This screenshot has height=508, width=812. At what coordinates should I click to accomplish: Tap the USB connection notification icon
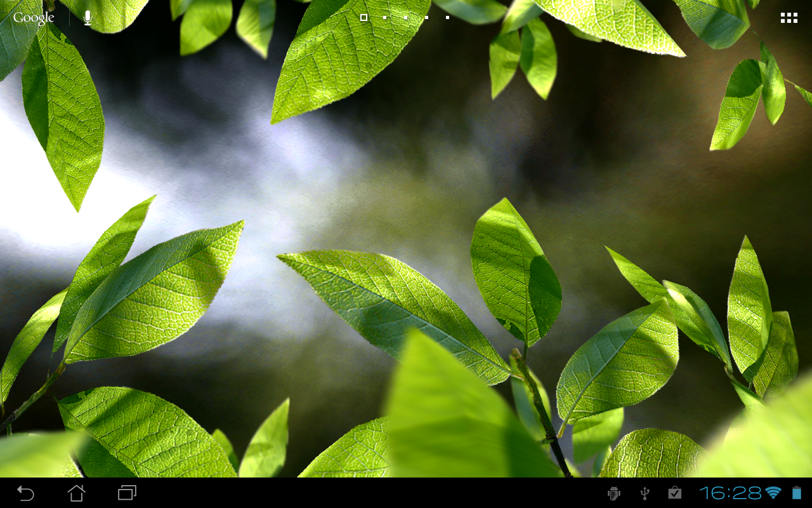[x=645, y=493]
